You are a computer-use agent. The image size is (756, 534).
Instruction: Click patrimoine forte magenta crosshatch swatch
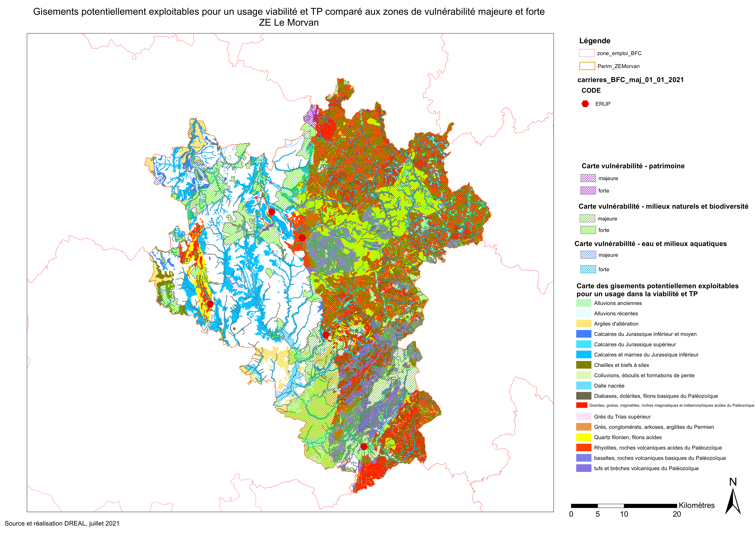coord(588,191)
